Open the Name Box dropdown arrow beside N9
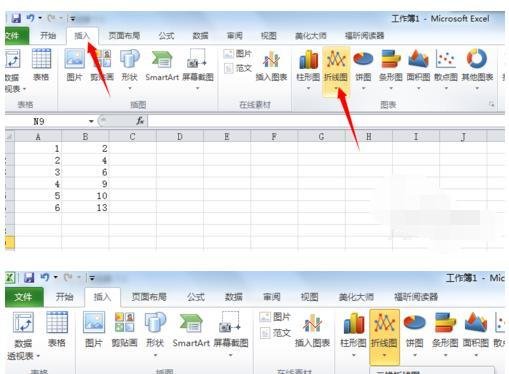509x374 pixels. click(x=91, y=121)
